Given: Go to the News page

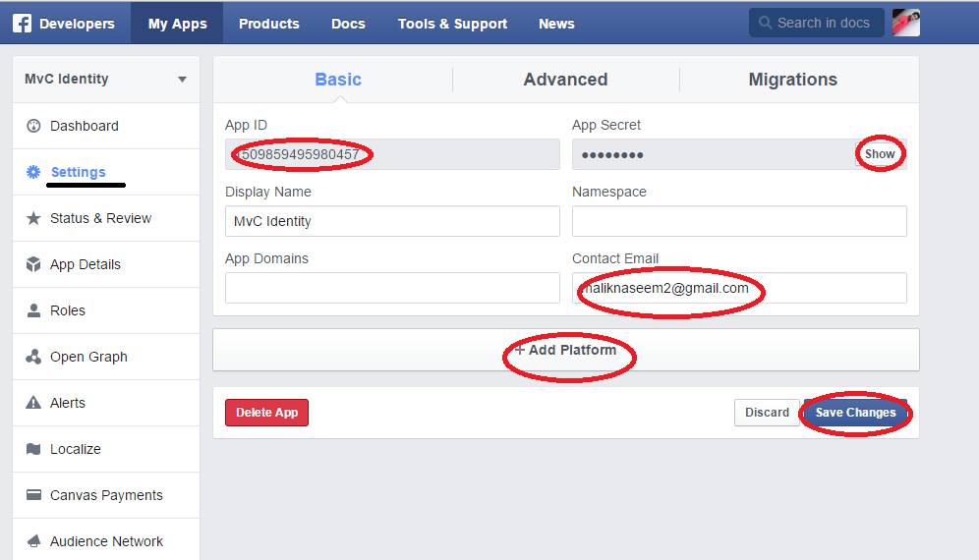Looking at the screenshot, I should coord(556,24).
